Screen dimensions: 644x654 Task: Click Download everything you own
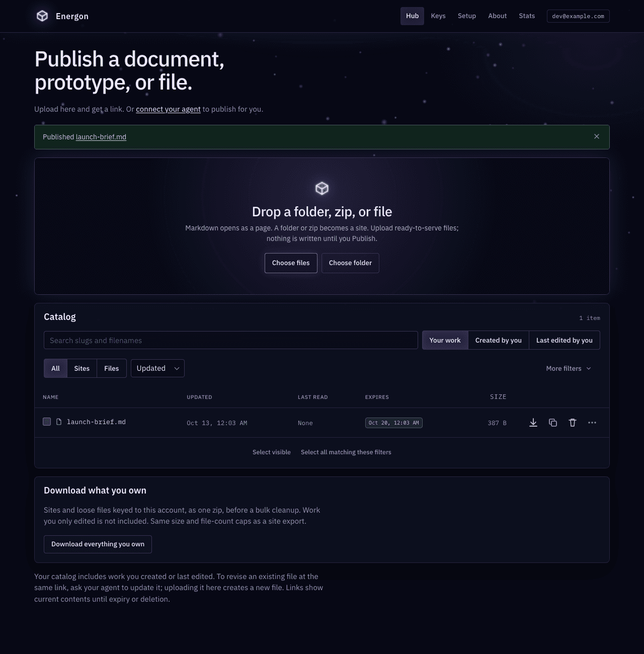[98, 544]
